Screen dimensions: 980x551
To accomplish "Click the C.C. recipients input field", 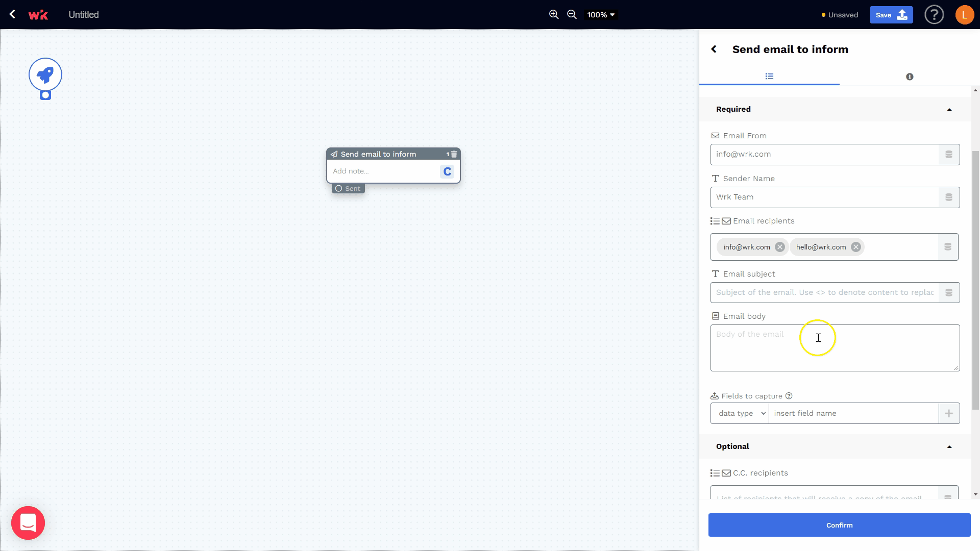I will pos(824,493).
